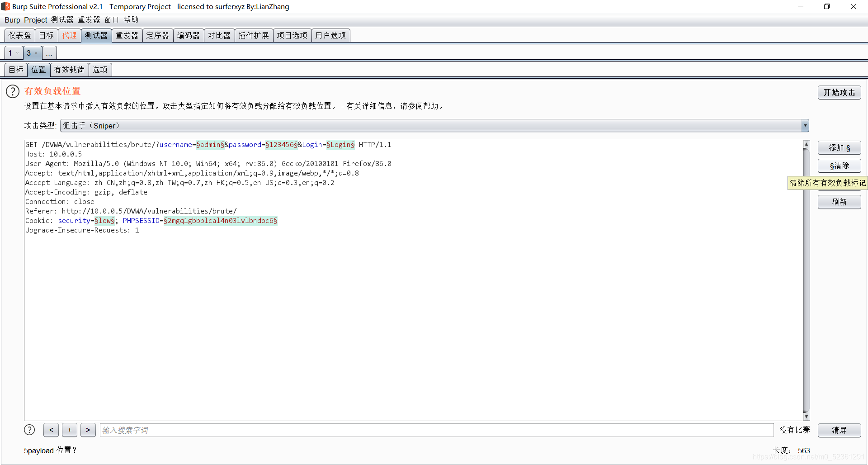The image size is (868, 465).
Task: Focus the 输入搜索字词 search field
Action: point(437,430)
